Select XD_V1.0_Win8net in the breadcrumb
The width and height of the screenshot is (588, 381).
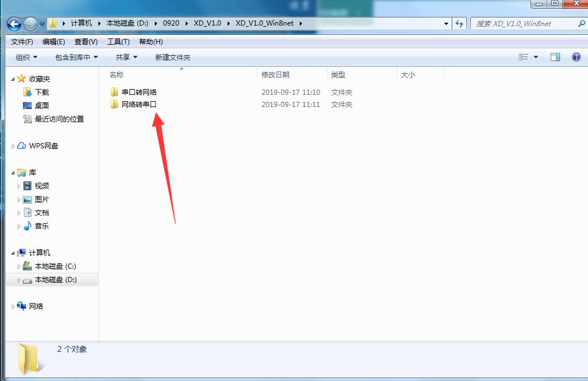[x=264, y=23]
